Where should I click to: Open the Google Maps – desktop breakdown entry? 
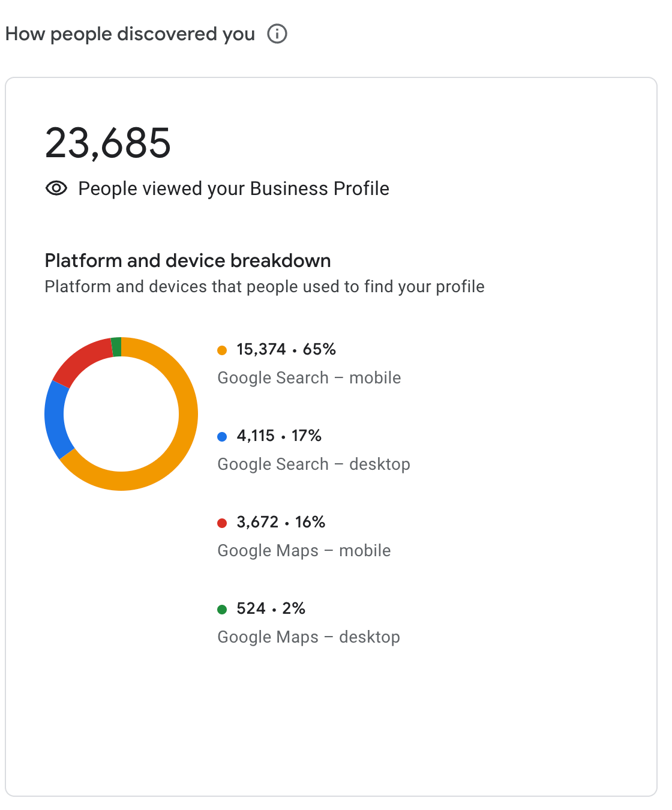(x=308, y=637)
